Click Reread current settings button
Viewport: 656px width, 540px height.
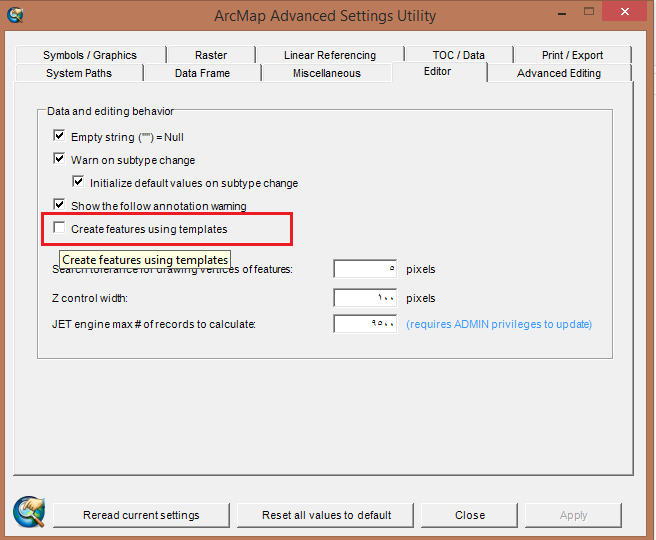[141, 515]
